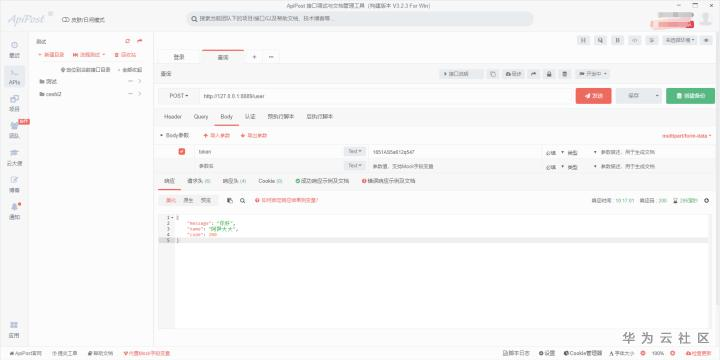This screenshot has width=720, height=360.
Task: Click the lock icon in request bar
Action: [x=549, y=74]
